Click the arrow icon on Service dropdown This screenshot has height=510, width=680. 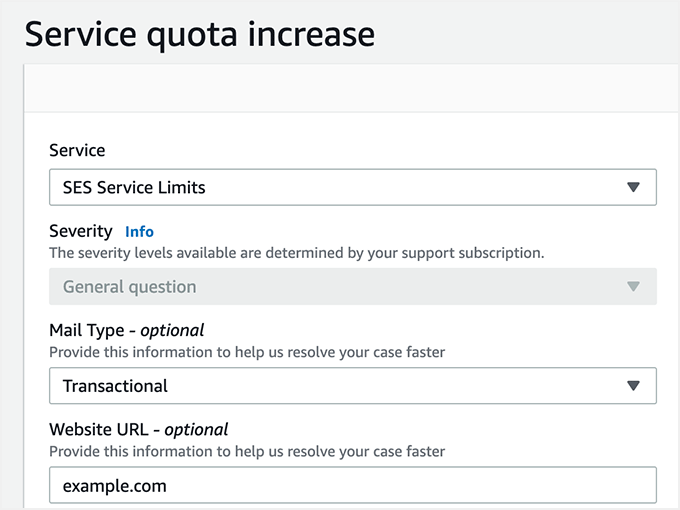tap(632, 187)
